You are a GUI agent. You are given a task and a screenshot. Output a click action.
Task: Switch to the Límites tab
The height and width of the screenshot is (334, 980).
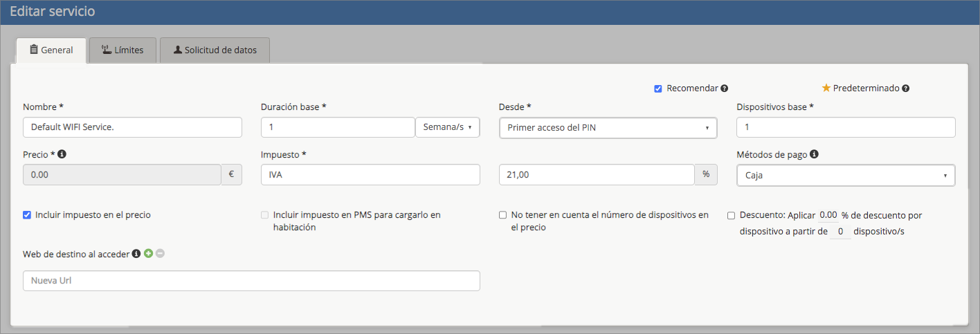tap(122, 50)
